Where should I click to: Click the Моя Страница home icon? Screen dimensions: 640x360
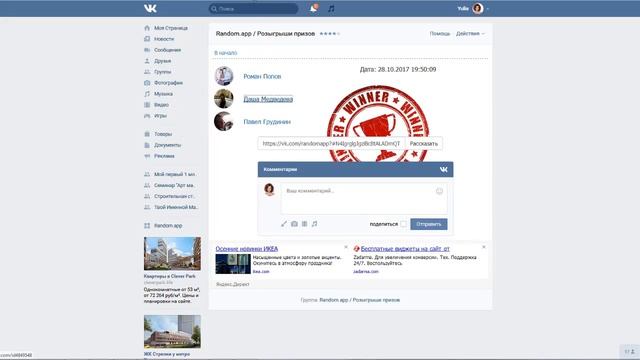click(147, 28)
